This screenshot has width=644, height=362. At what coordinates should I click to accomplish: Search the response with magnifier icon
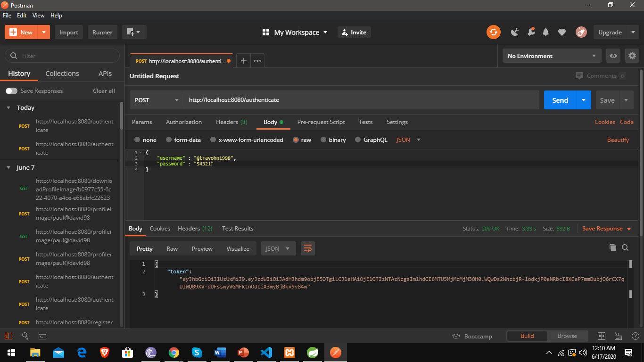(x=625, y=247)
